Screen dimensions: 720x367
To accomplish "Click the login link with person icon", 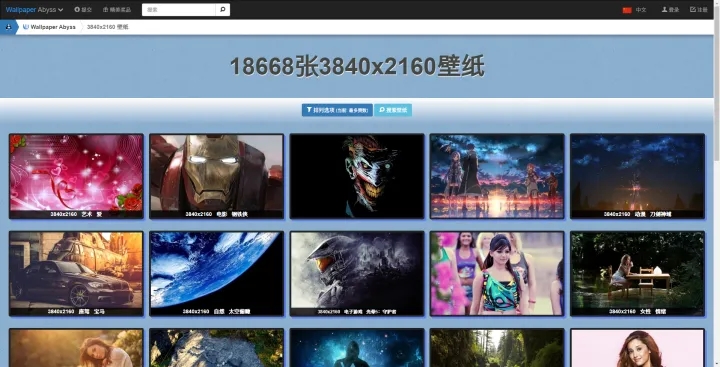I will 670,10.
